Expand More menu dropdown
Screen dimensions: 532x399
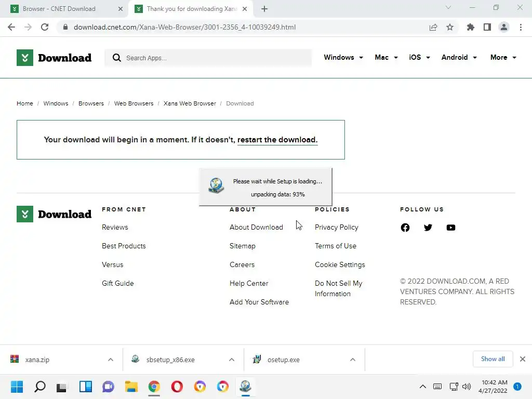[503, 57]
